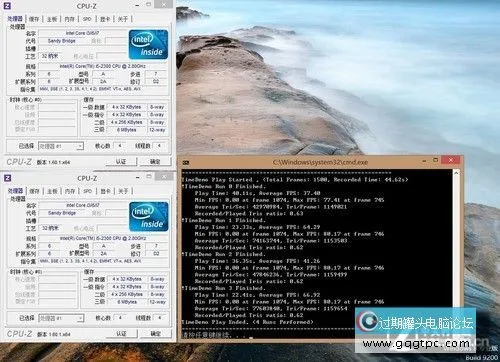Image resolution: width=500 pixels, height=362 pixels.
Task: Click the 核心数 value field in lower CPU-Z window
Action: pyautogui.click(x=120, y=318)
